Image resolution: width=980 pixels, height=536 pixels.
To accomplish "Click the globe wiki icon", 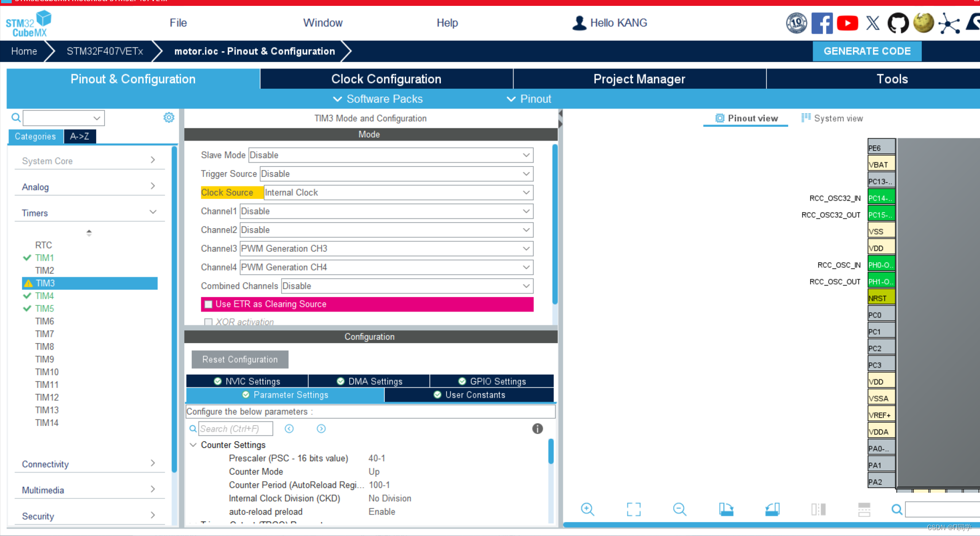I will point(923,23).
